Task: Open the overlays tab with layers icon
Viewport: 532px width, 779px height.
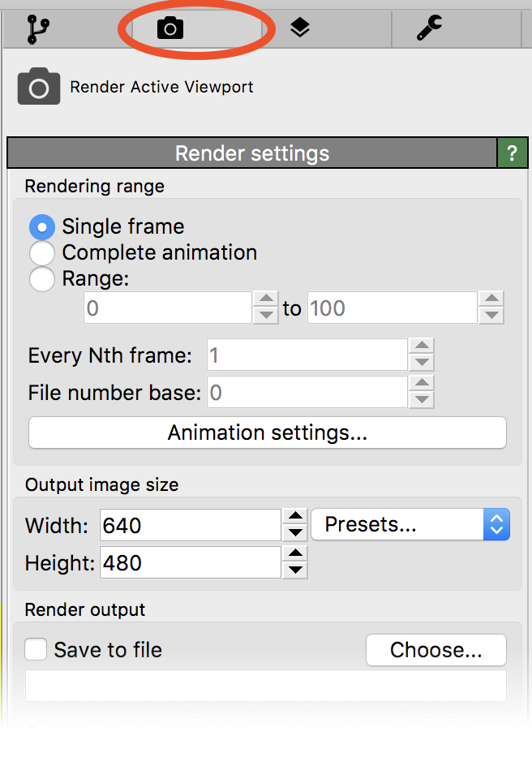Action: pos(300,29)
